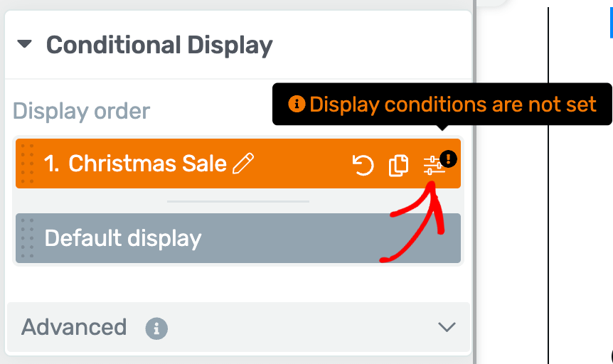This screenshot has width=613, height=364.
Task: Expand the Advanced section chevron
Action: pyautogui.click(x=447, y=327)
